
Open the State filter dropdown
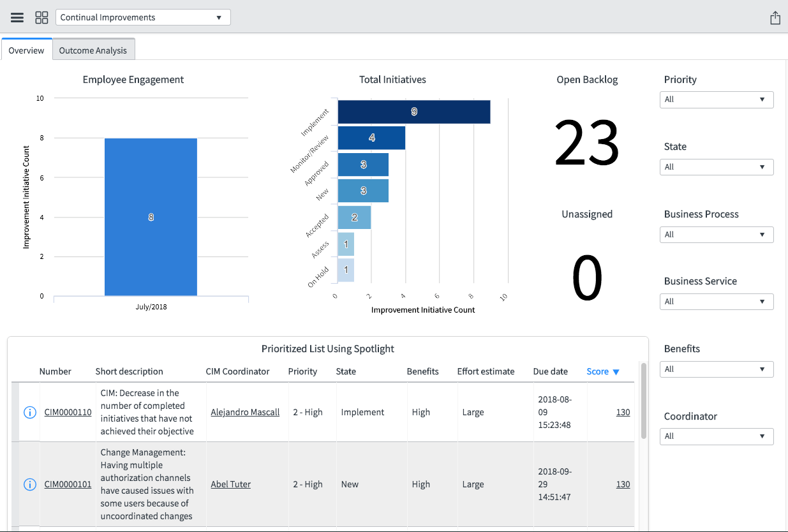[717, 167]
